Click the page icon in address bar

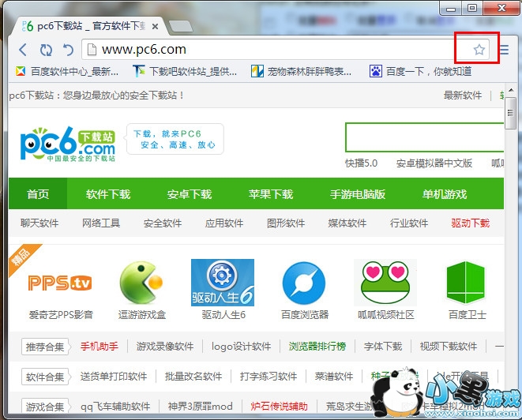(92, 50)
